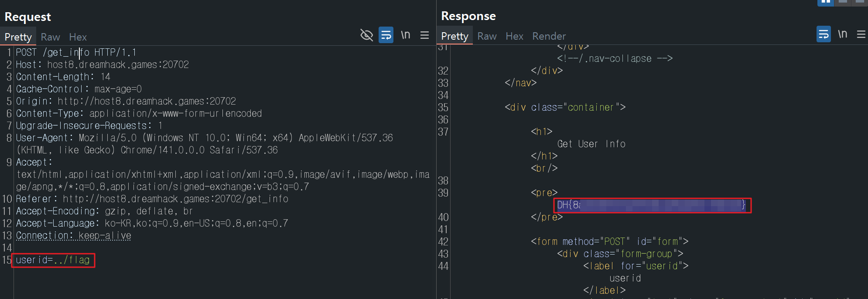Click the POST /get_info request line
The image size is (868, 299).
click(x=76, y=53)
